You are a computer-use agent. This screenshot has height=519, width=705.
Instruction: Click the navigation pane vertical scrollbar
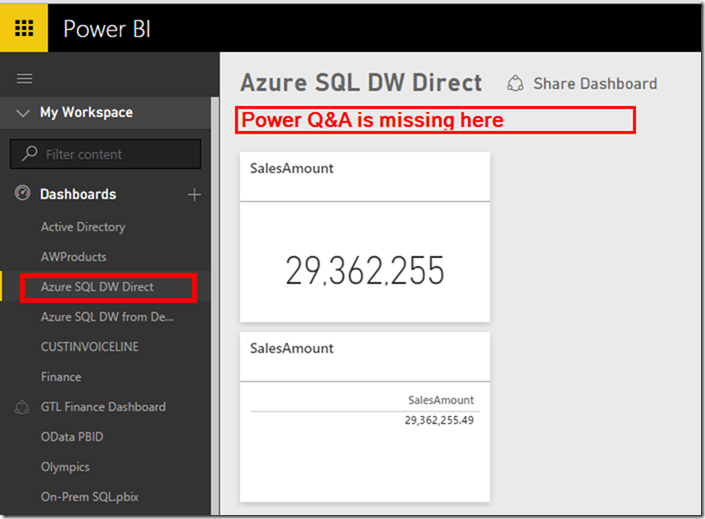coord(215,306)
